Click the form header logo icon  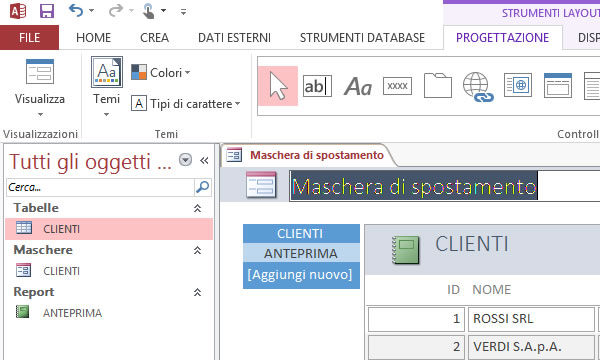[261, 185]
